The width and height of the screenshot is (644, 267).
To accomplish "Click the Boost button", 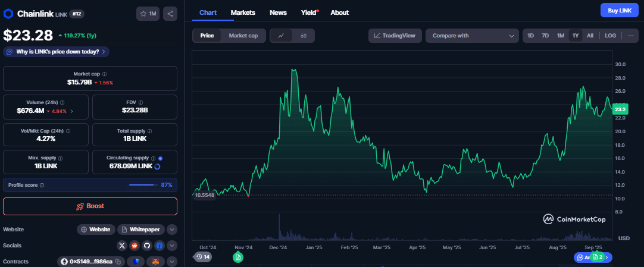I will click(90, 206).
